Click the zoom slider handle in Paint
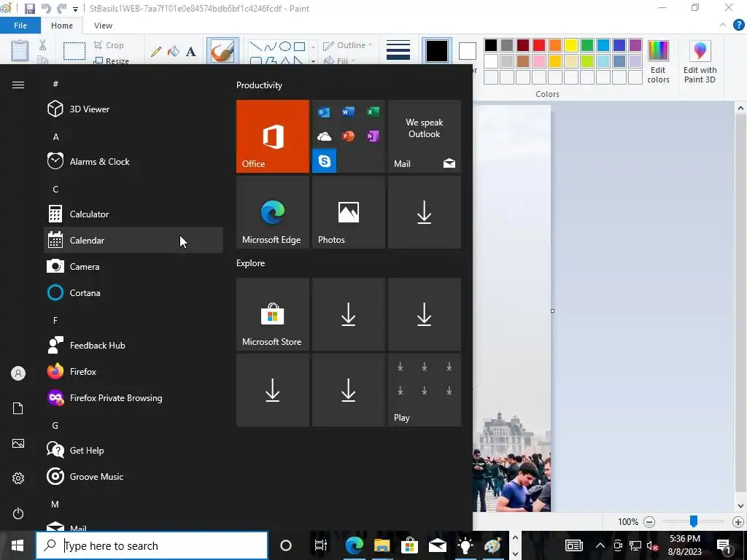Viewport: 747px width, 560px height. click(694, 521)
